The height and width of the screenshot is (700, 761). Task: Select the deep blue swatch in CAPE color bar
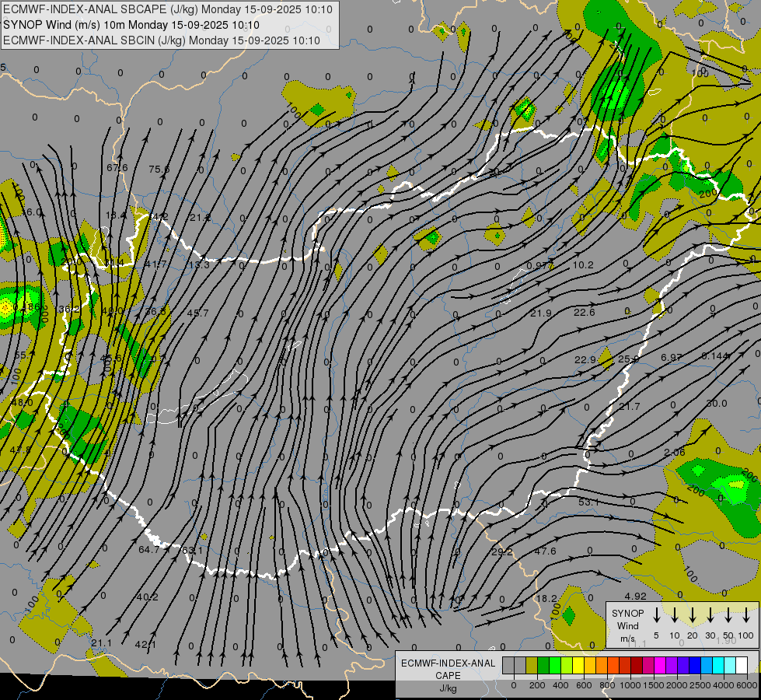(694, 666)
